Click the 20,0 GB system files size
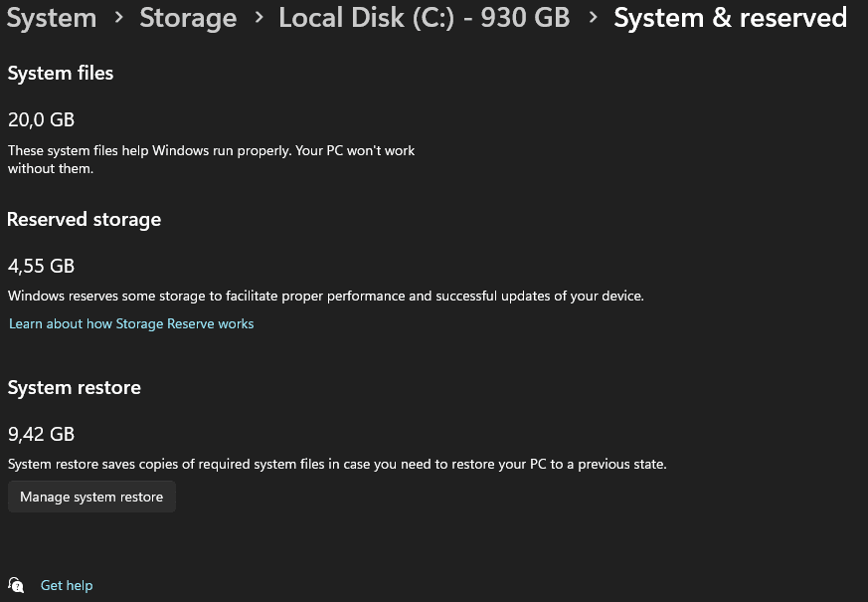This screenshot has height=602, width=868. [41, 119]
